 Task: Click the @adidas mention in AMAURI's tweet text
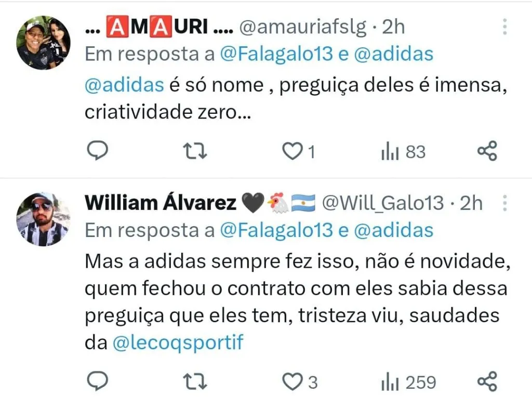pos(124,85)
